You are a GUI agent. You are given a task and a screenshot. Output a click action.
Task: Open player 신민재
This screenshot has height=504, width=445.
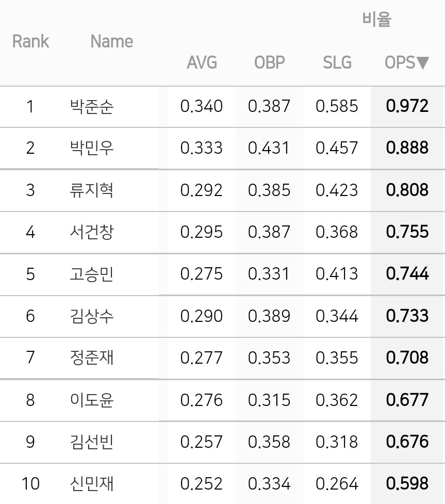point(92,484)
